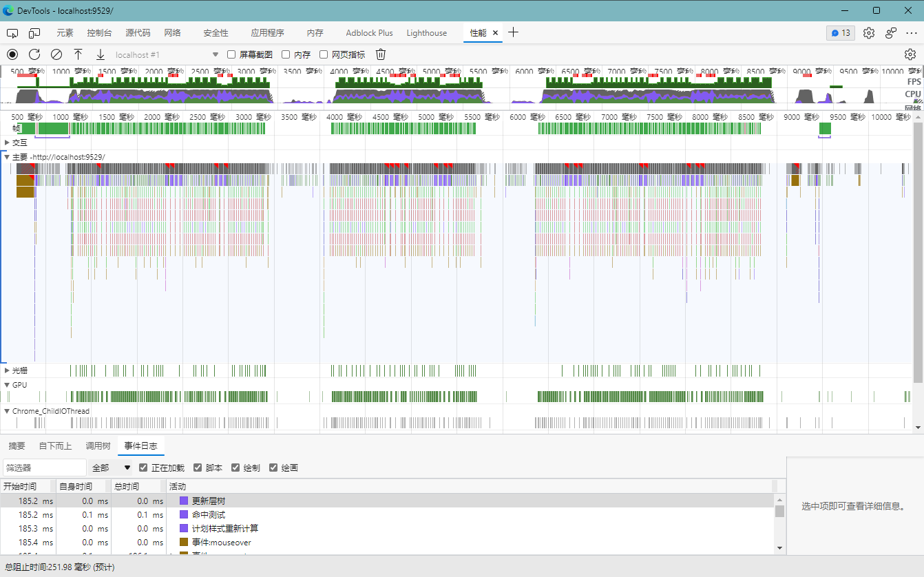Viewport: 924px width, 577px height.
Task: Select the 事件日志 tab
Action: point(140,446)
